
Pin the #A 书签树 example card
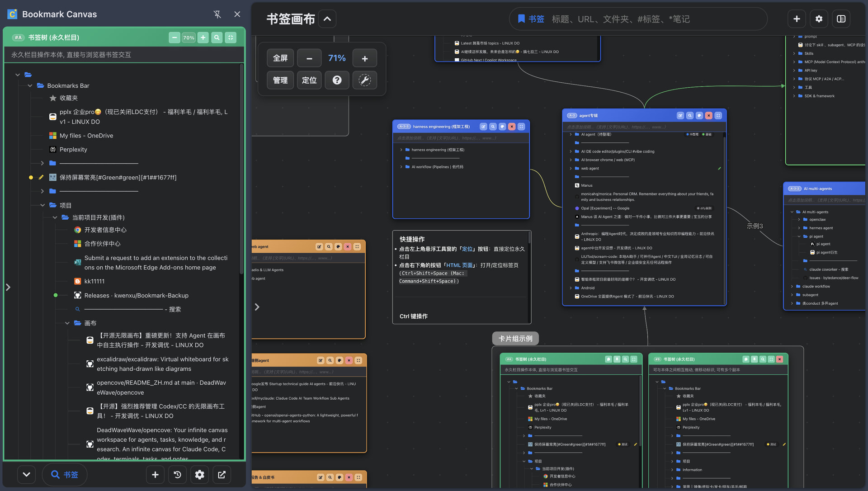point(617,359)
